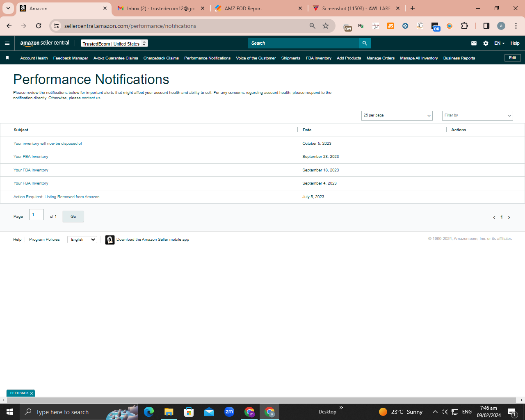Image resolution: width=525 pixels, height=420 pixels.
Task: Click the Seller Central search field
Action: pos(304,43)
